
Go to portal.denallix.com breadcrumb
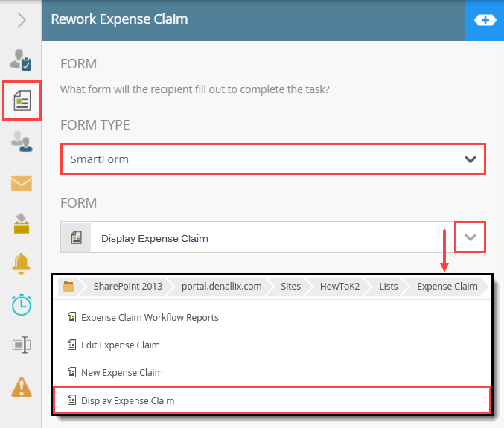(x=221, y=286)
